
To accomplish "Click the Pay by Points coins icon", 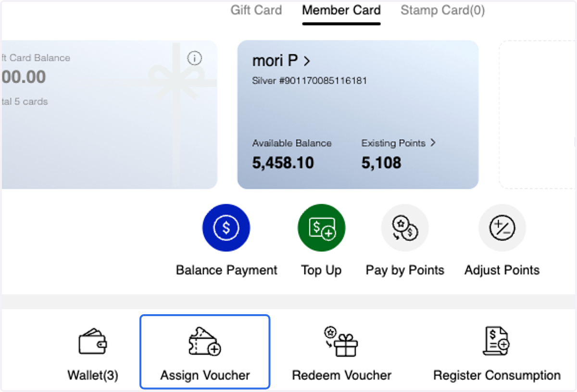I will point(405,228).
